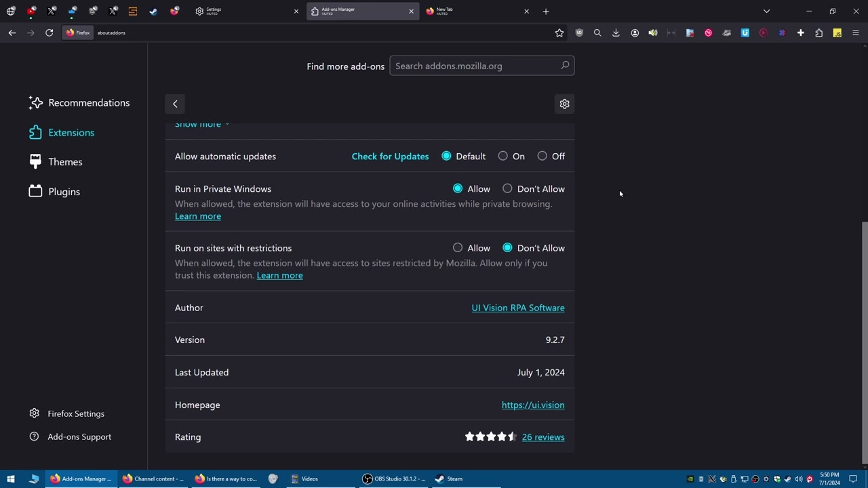868x488 pixels.
Task: Click the Last Updated date July 1, 2024
Action: [540, 373]
